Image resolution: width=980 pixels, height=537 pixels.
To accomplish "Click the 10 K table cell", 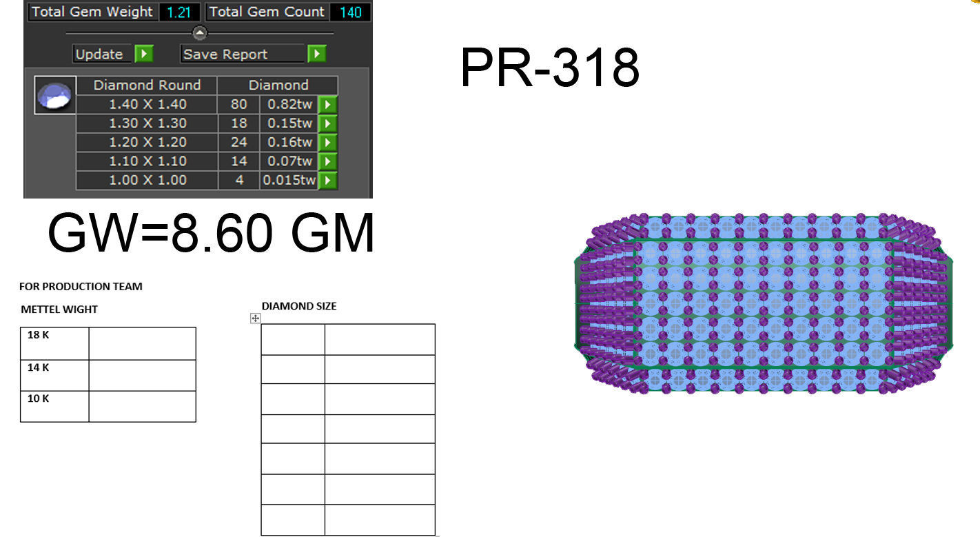I will click(54, 406).
